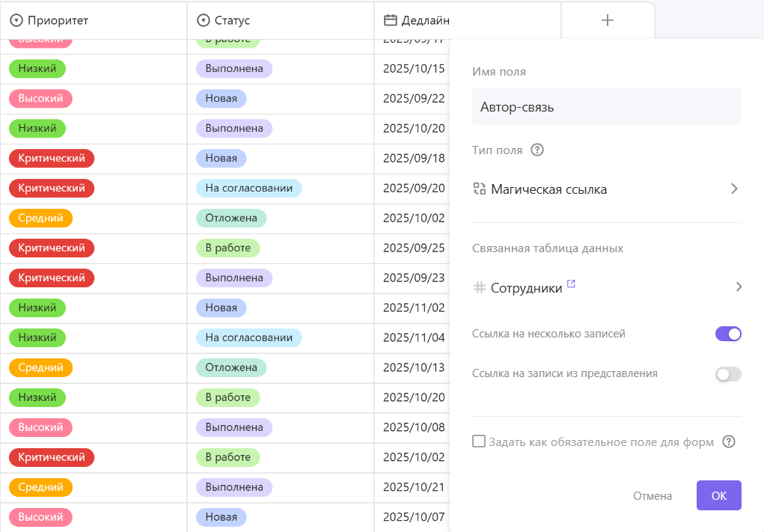The image size is (764, 532).
Task: Open the Дедлайн column header
Action: pyautogui.click(x=468, y=20)
